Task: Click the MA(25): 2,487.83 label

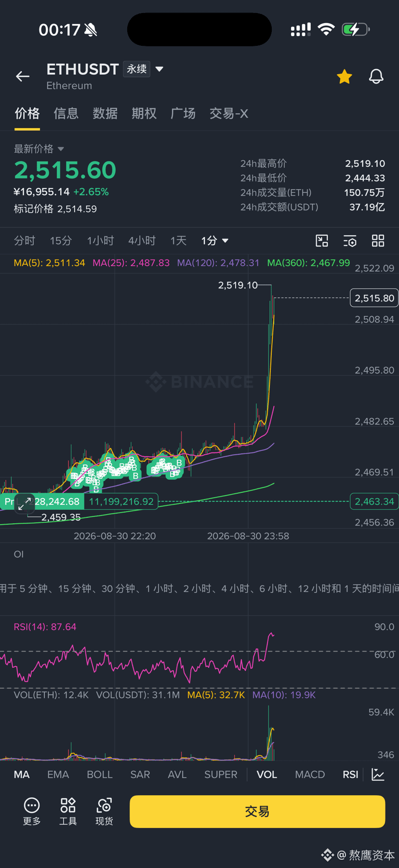Action: pos(131,263)
